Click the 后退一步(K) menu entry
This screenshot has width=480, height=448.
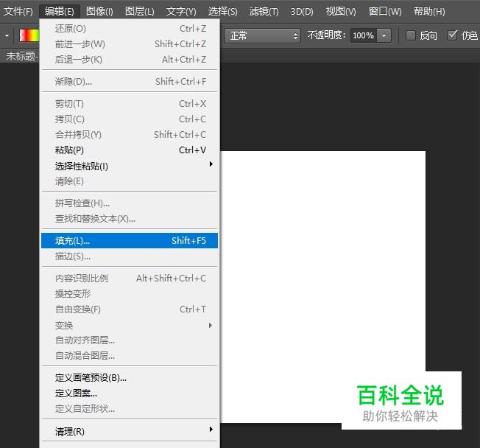pyautogui.click(x=130, y=60)
